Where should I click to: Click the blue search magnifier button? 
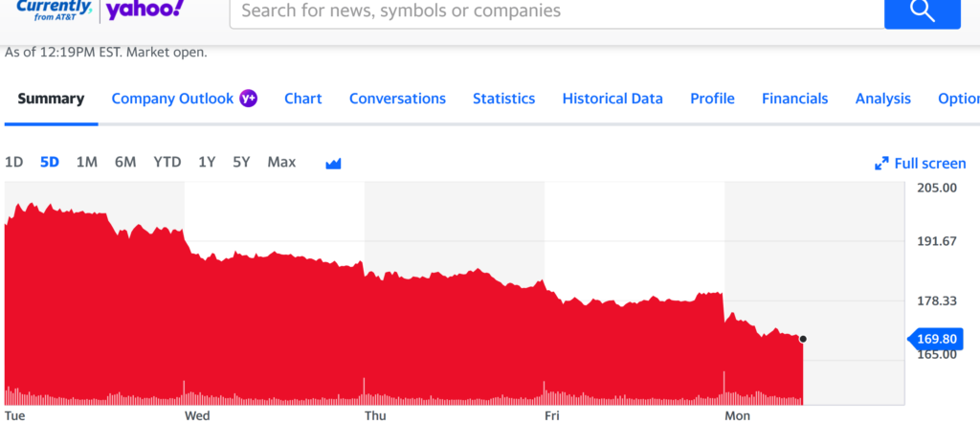point(921,11)
